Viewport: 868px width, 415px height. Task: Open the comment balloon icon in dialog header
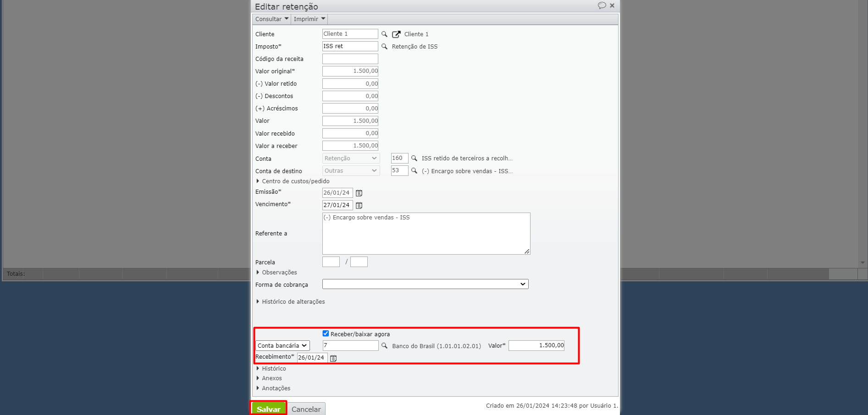click(x=602, y=5)
